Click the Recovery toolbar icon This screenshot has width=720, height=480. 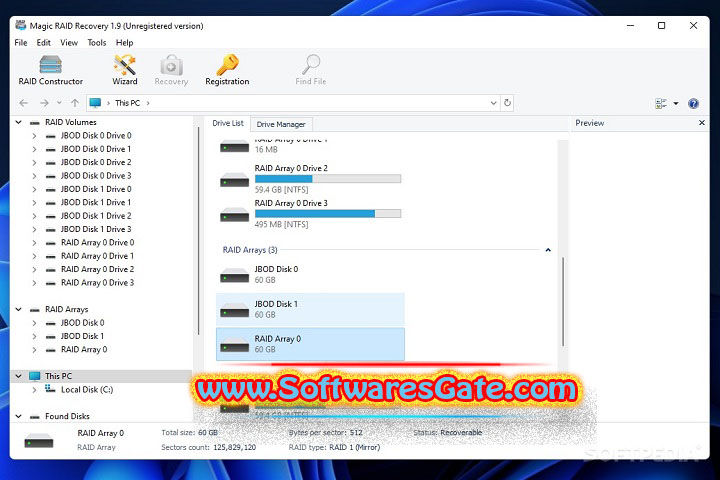(x=171, y=70)
